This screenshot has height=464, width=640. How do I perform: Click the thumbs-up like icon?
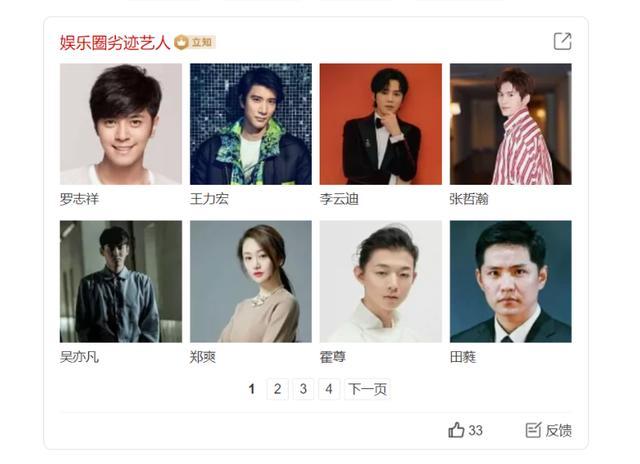tap(456, 430)
